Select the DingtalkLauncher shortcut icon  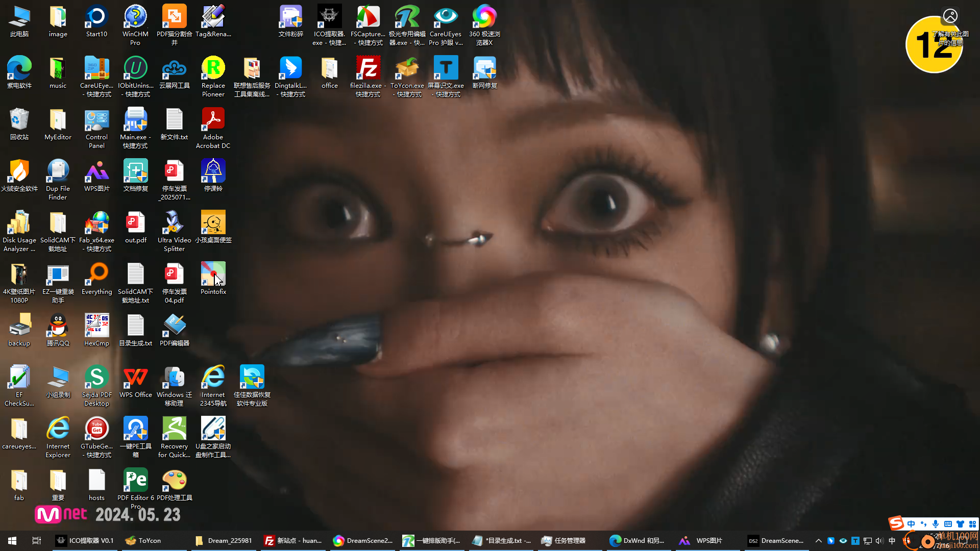click(x=291, y=76)
